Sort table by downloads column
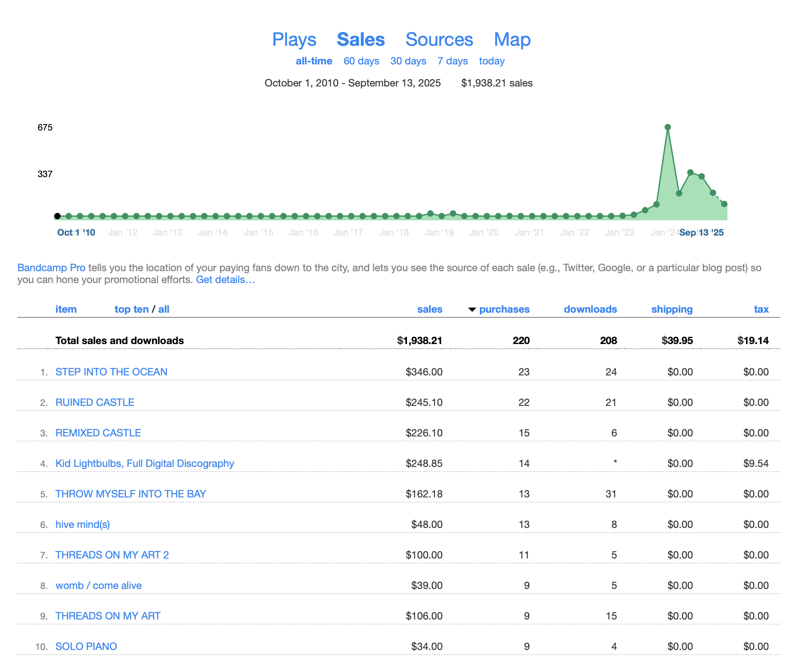 [590, 309]
